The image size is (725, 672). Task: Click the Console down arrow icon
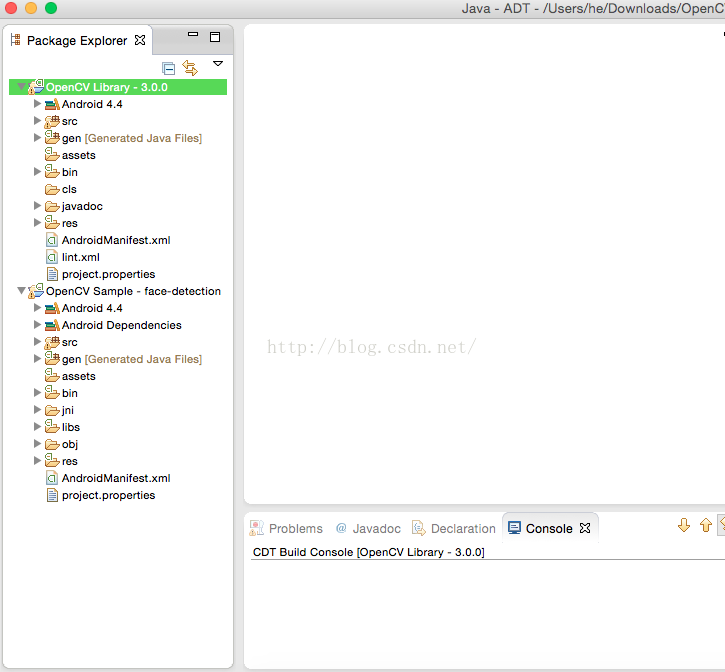point(684,525)
